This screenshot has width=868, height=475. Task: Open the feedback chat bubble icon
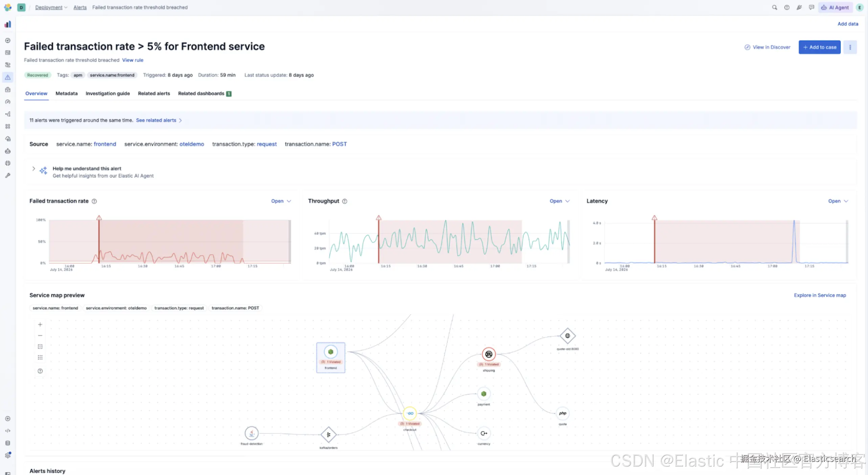pos(811,7)
